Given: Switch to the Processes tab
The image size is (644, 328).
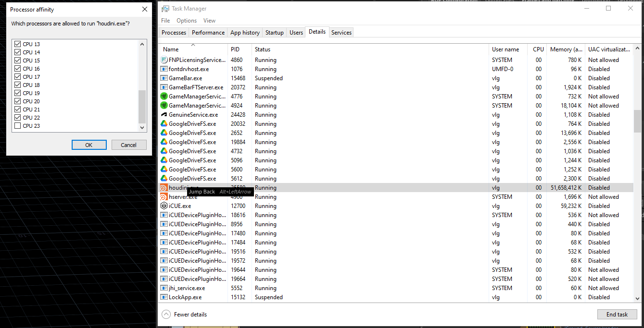Looking at the screenshot, I should pyautogui.click(x=174, y=33).
